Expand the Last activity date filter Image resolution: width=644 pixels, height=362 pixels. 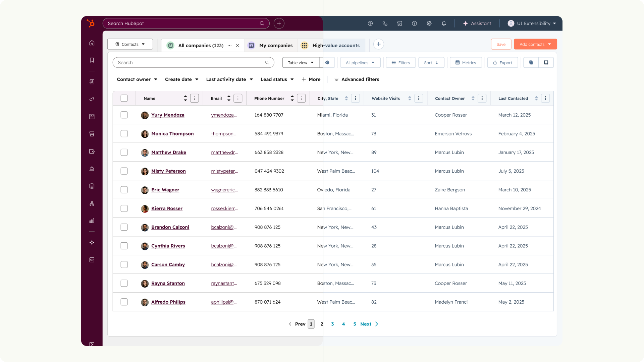coord(229,79)
